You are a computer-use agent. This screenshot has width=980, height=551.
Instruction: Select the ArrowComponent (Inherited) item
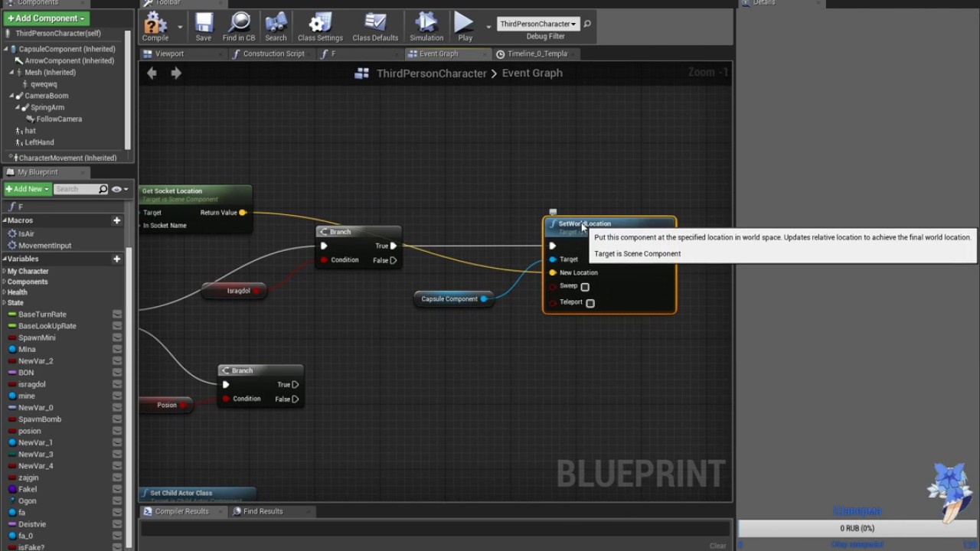coord(69,60)
